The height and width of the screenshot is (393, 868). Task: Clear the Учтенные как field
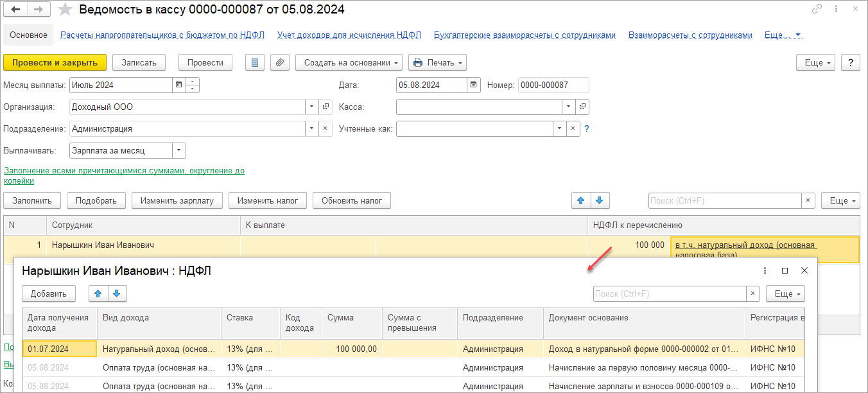[573, 128]
